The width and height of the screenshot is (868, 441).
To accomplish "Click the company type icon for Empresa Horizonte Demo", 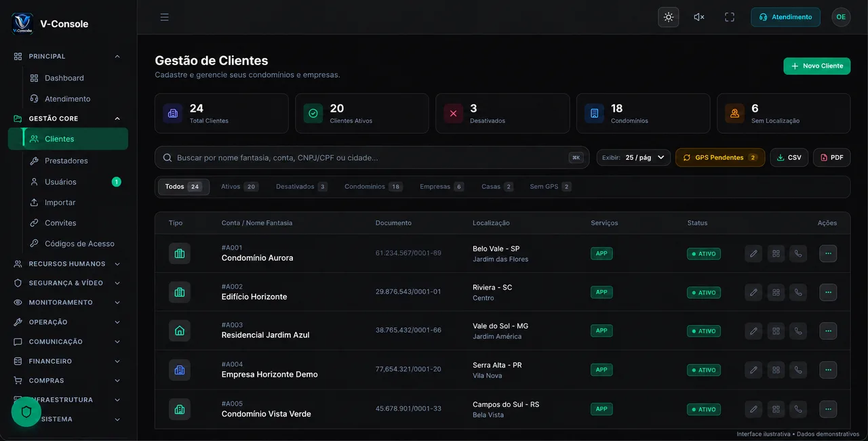I will point(180,370).
